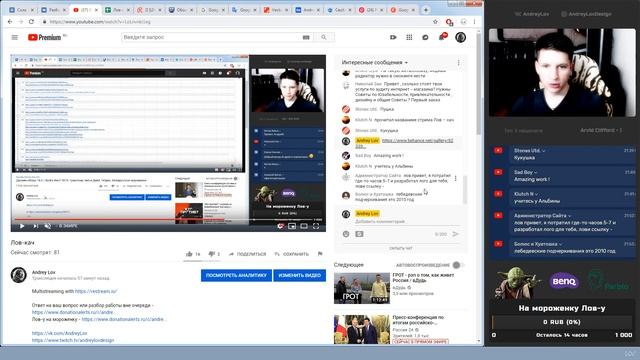The width and height of the screenshot is (640, 360).
Task: Open player settings gear
Action: [280, 226]
